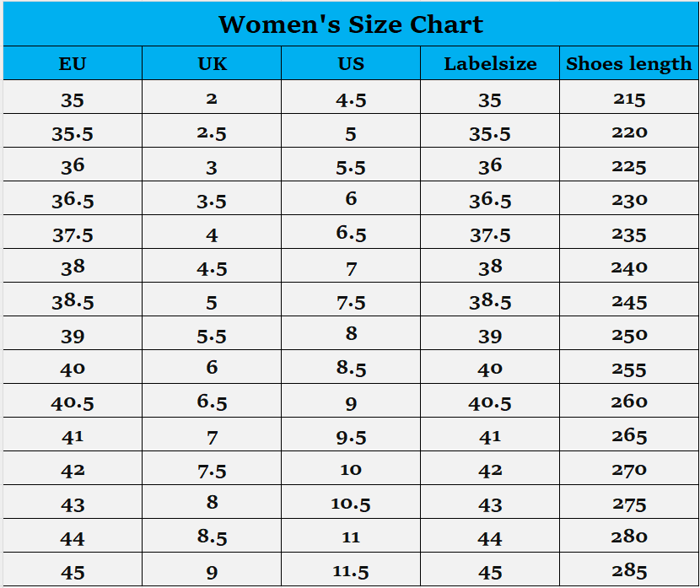Select shoes length 255 cell
700x588 pixels.
click(629, 369)
